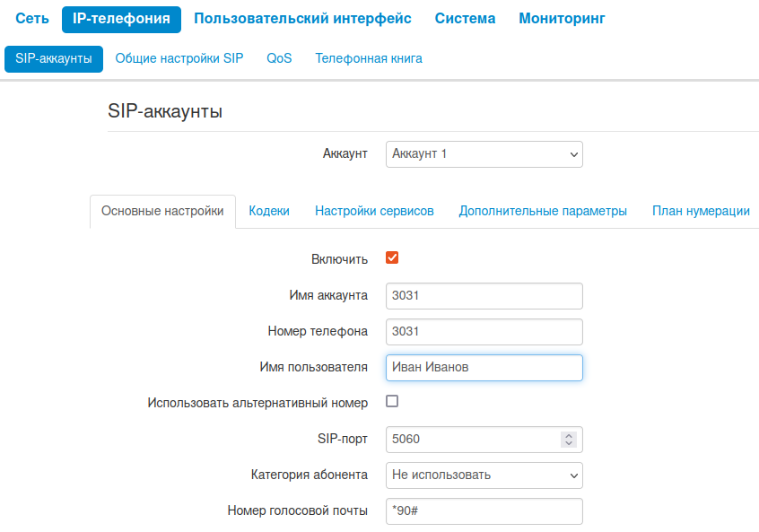
Task: Open the Телефонная книга page
Action: (369, 59)
